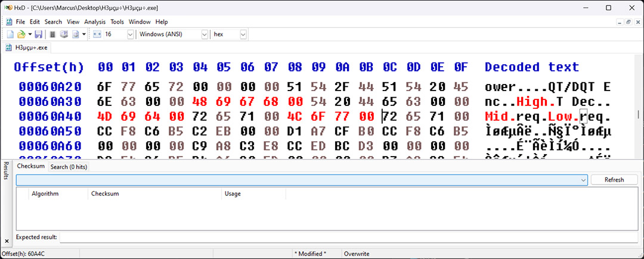The image size is (644, 259).
Task: Save the file with the floppy disk icon
Action: [38, 35]
